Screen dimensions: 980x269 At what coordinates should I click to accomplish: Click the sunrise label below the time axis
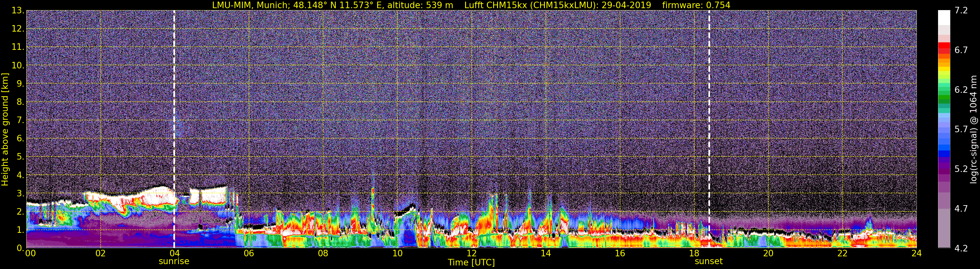coord(174,262)
